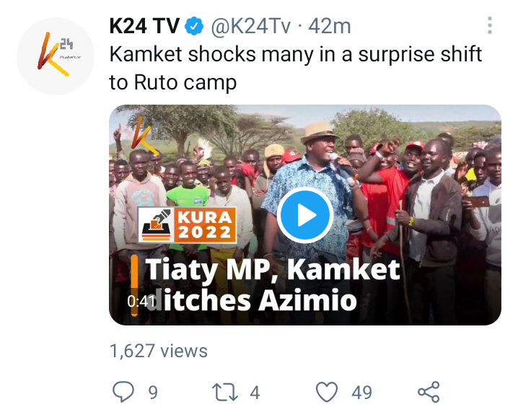This screenshot has width=518, height=420.
Task: Open the tweet's three-dot options menu
Action: 490,25
